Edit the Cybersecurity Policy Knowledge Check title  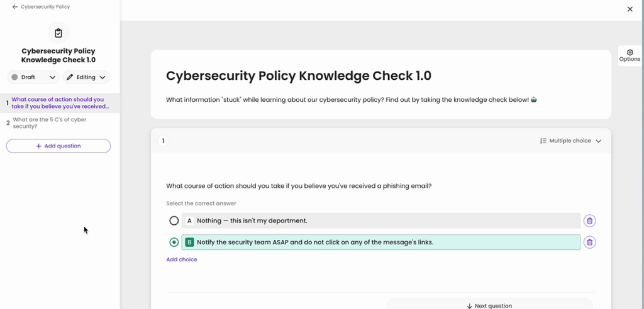[299, 76]
